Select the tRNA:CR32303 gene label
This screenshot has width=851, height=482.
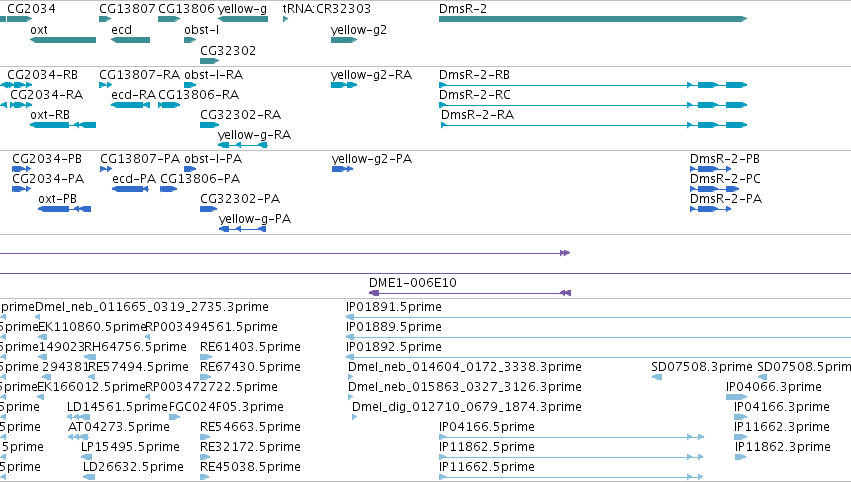(327, 9)
